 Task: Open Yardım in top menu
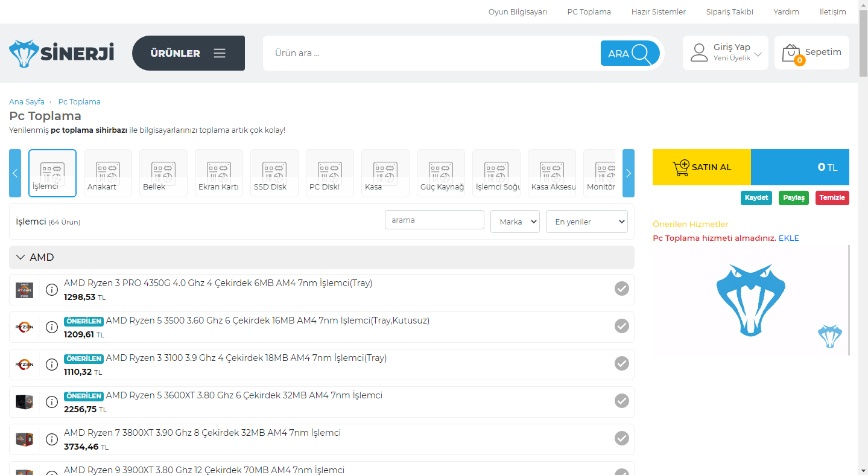pos(787,12)
